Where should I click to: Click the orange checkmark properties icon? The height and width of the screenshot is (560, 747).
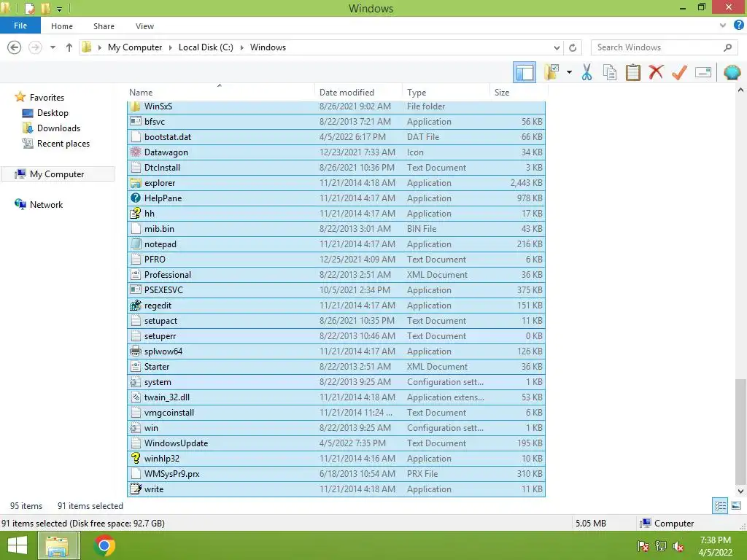pos(679,72)
